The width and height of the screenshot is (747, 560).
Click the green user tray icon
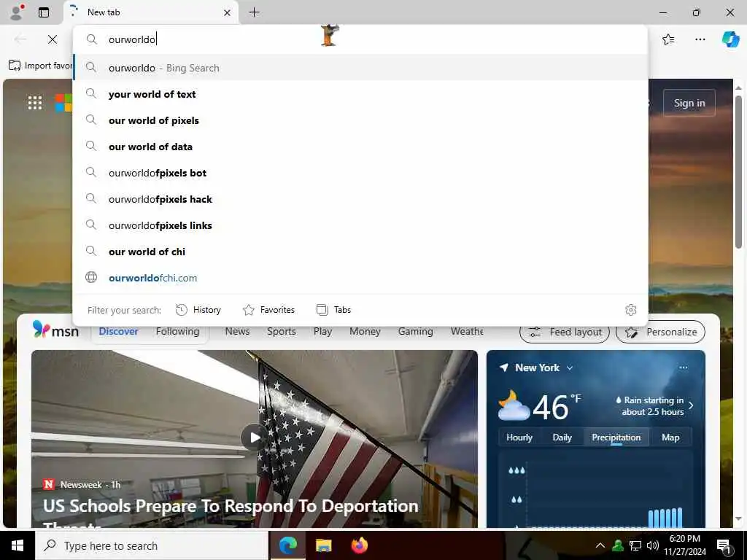618,545
